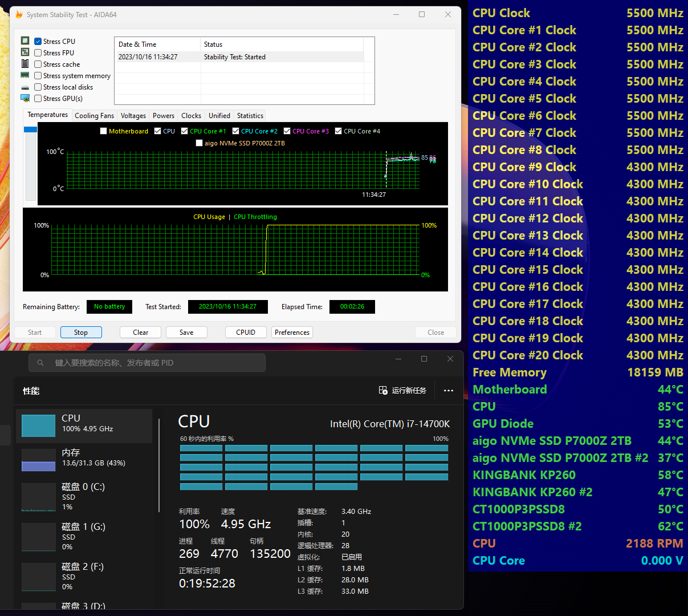Screen dimensions: 688x616
Task: Switch to the Cooling Fans tab
Action: click(94, 115)
